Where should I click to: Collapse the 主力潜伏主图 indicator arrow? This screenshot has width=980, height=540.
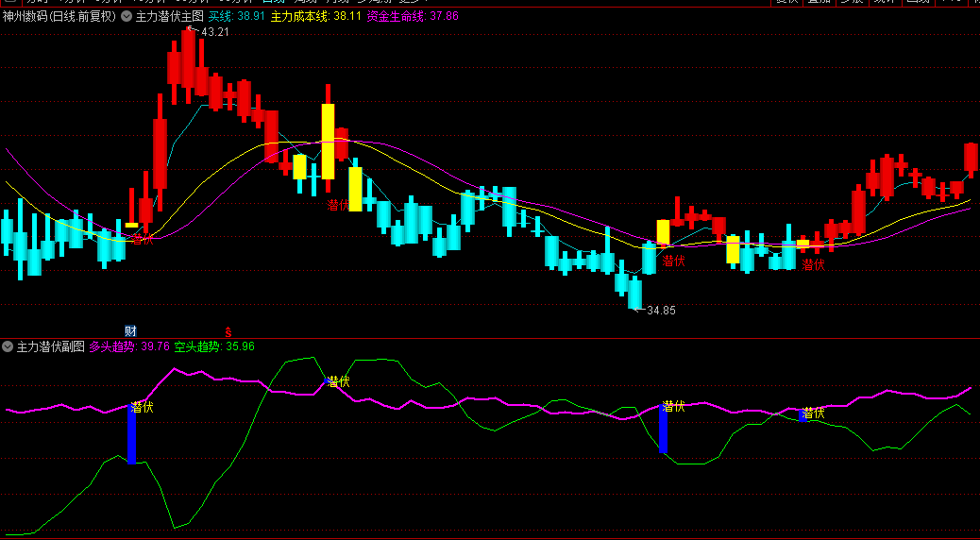(x=127, y=17)
